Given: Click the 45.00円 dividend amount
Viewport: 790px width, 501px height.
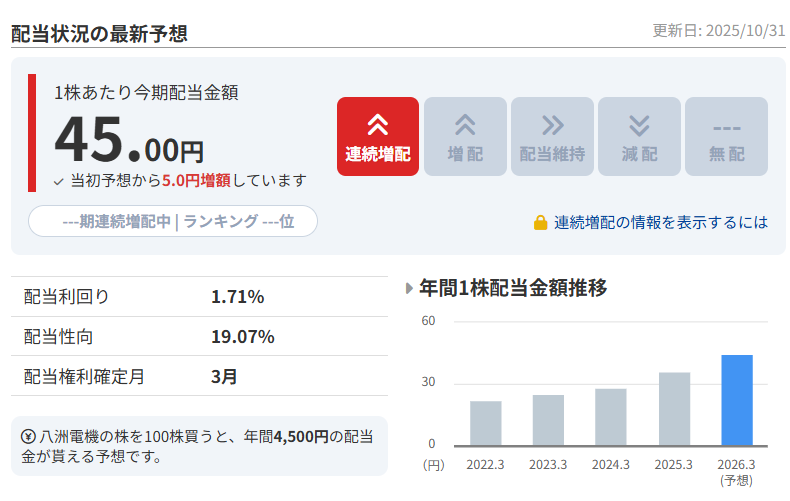Looking at the screenshot, I should (x=129, y=140).
